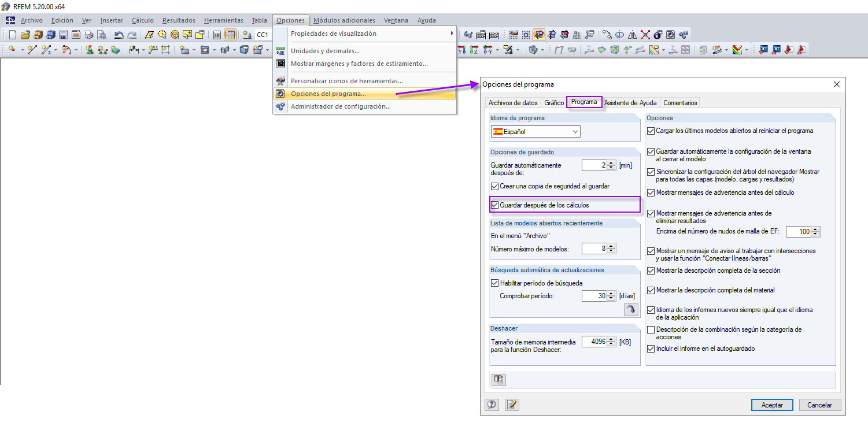Viewport: 868px width, 430px height.
Task: Click the colored cube results icon
Action: (x=614, y=50)
